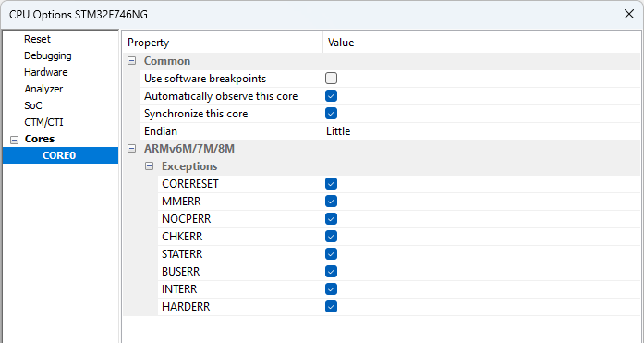Click the Synchronize this core label
644x343 pixels.
point(196,114)
